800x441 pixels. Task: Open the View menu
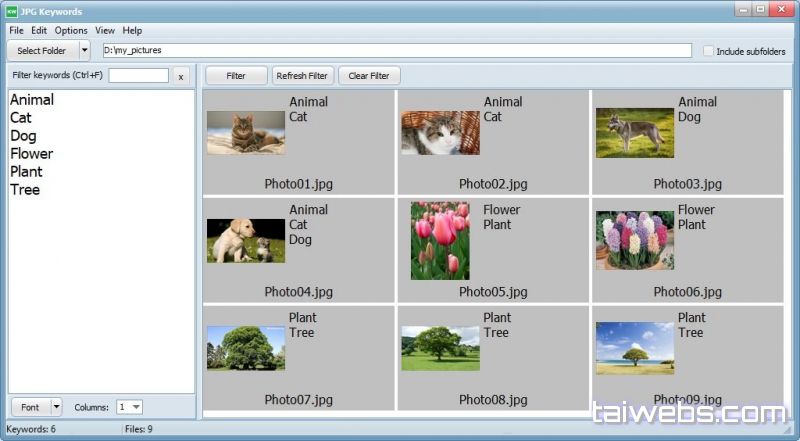(105, 30)
